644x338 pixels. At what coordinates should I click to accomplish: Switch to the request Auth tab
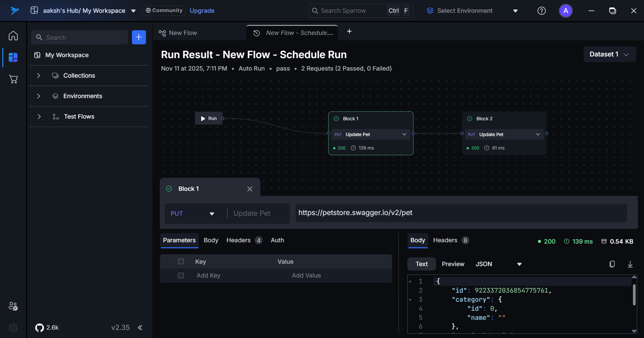pyautogui.click(x=277, y=240)
